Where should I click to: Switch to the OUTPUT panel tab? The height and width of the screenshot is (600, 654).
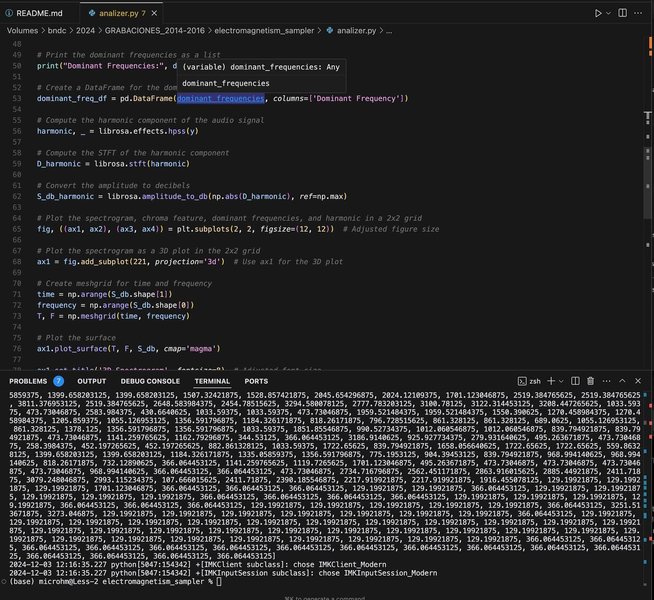point(92,381)
